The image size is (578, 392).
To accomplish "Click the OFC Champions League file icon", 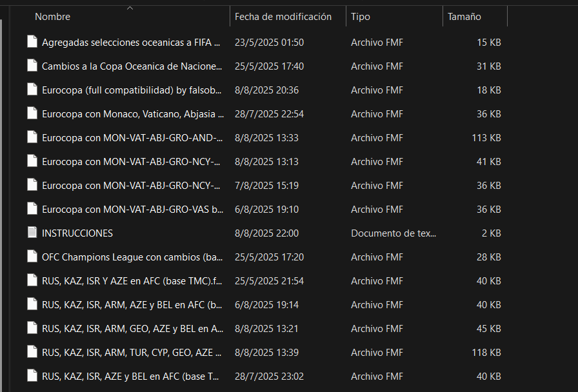I will coord(32,257).
